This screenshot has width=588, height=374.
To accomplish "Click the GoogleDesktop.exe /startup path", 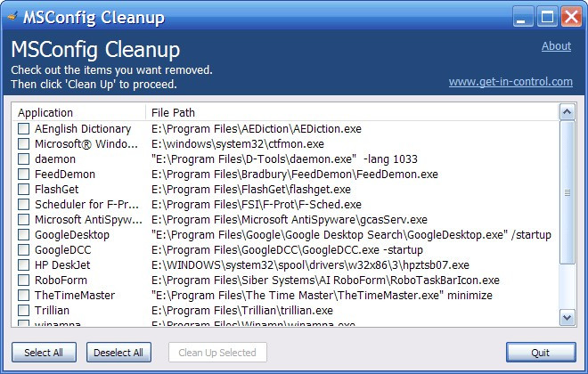I will tap(351, 235).
